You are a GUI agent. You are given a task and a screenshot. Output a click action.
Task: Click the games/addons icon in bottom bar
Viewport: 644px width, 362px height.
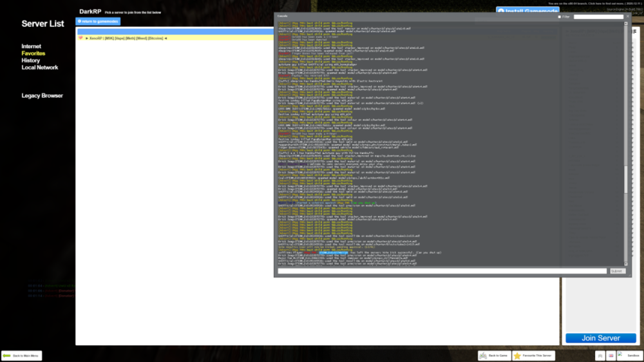click(600, 356)
